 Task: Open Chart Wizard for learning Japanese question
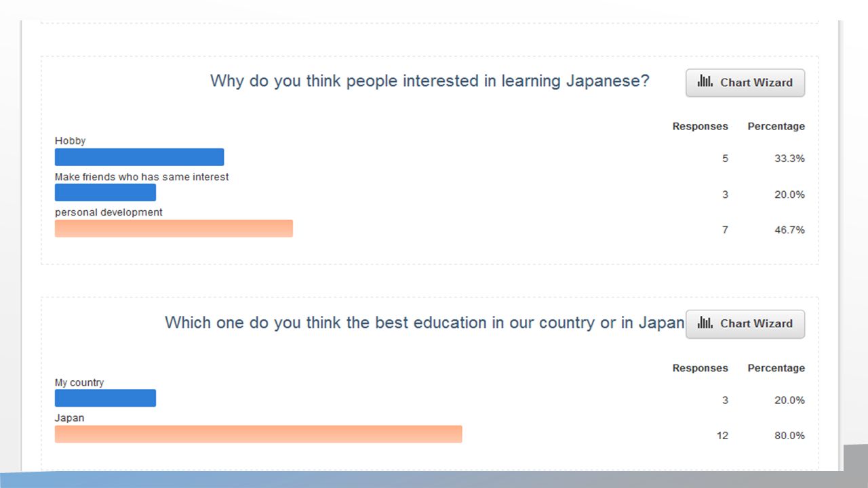[x=745, y=83]
